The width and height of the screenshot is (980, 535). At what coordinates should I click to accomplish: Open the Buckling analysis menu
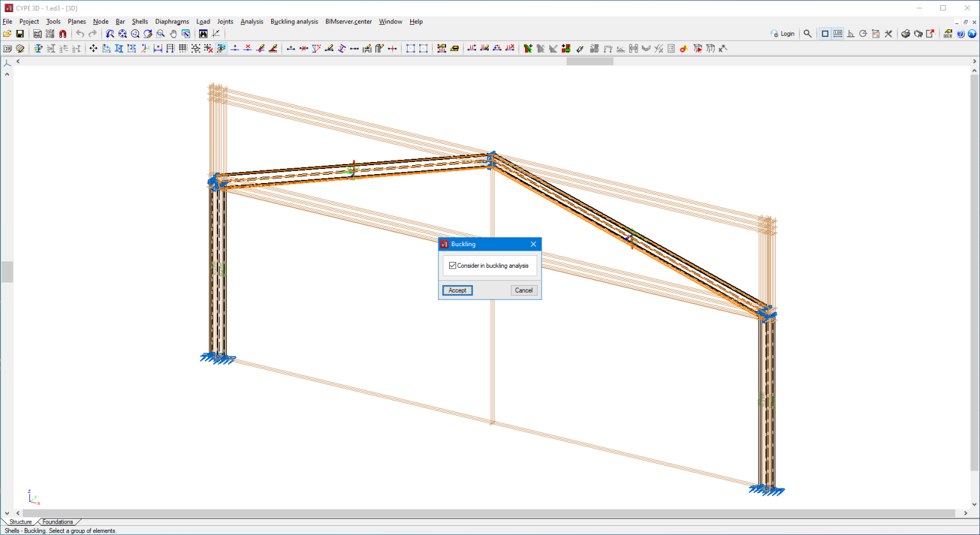pyautogui.click(x=293, y=22)
